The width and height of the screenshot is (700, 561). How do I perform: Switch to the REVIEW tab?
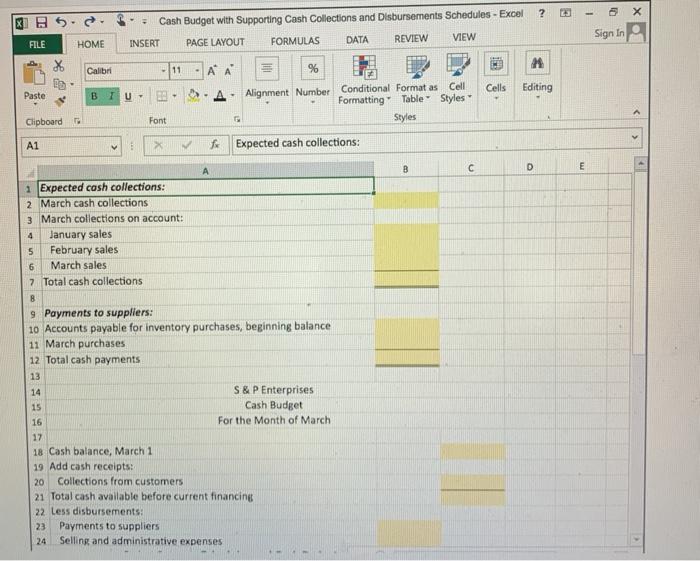411,39
